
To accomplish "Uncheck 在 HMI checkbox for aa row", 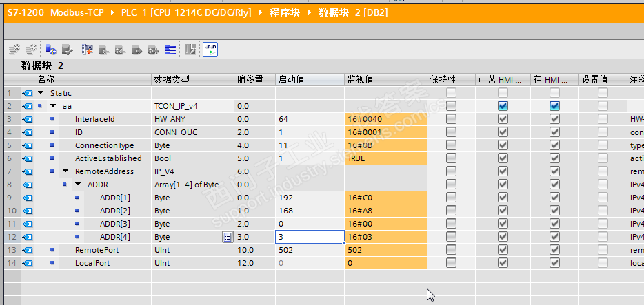I will 554,106.
